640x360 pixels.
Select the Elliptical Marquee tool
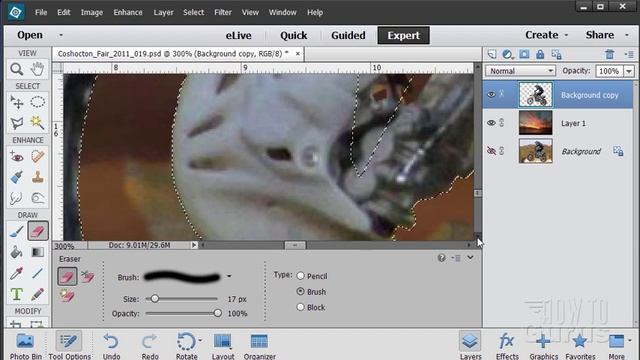coord(37,102)
